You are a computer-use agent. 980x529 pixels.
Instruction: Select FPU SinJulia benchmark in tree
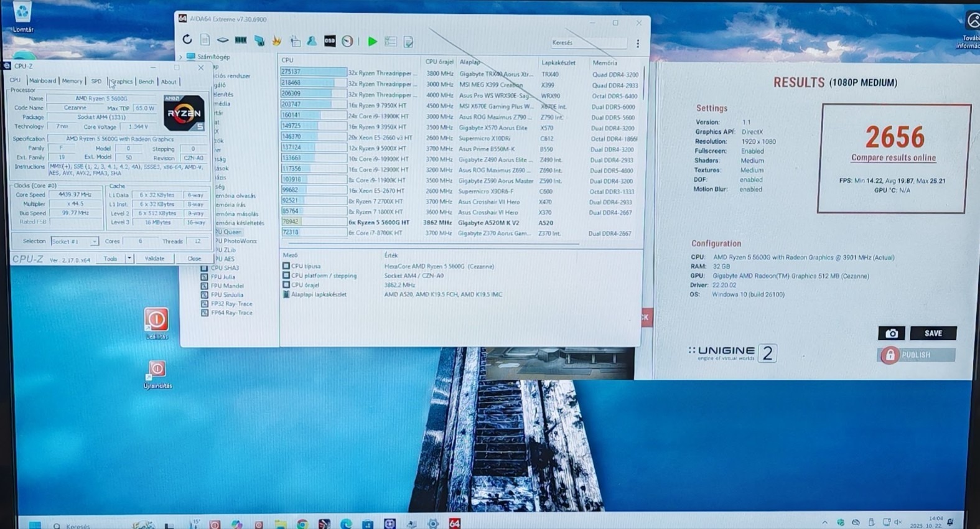[x=227, y=295]
